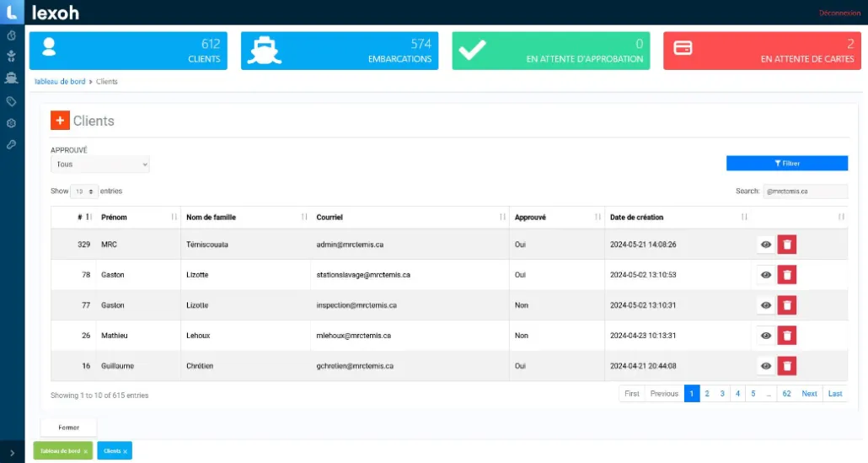Expand the left sidebar with the bottom arrow
The width and height of the screenshot is (868, 463).
click(x=12, y=453)
